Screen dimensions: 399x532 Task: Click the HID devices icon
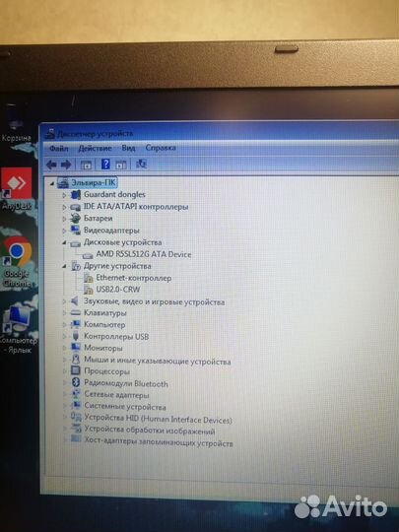point(76,418)
